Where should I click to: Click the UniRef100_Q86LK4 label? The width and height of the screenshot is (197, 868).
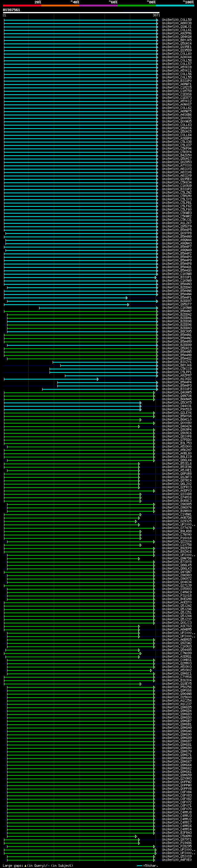[x=177, y=460]
